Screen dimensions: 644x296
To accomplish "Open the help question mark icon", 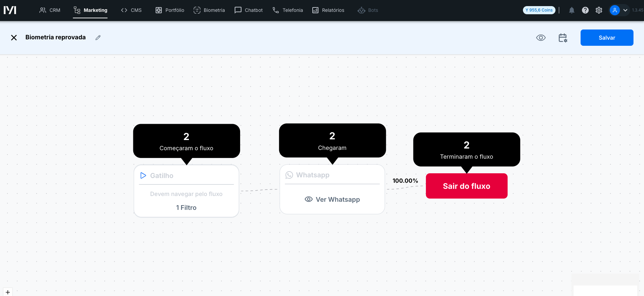I will [x=585, y=10].
